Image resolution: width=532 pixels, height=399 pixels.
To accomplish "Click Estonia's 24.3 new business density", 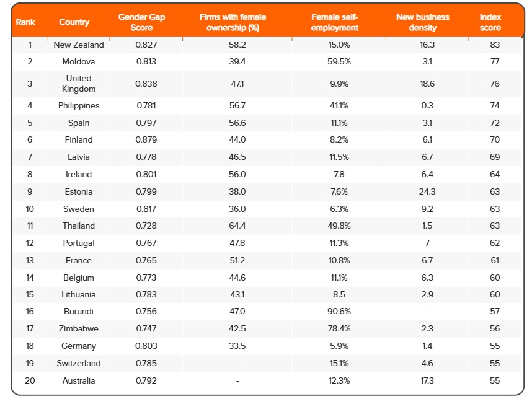I will [x=427, y=191].
